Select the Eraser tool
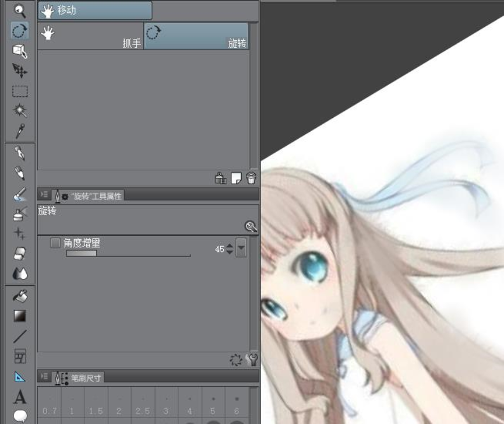504x424 pixels. click(x=20, y=254)
